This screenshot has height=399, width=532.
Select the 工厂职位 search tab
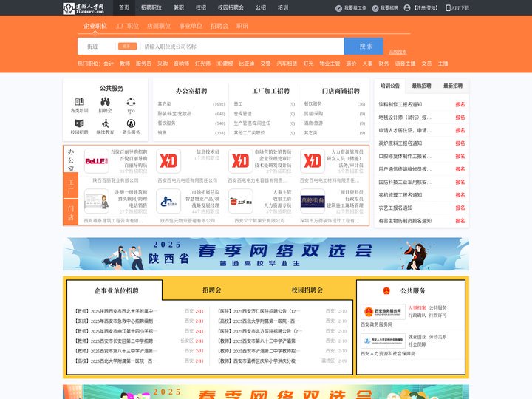tap(127, 26)
